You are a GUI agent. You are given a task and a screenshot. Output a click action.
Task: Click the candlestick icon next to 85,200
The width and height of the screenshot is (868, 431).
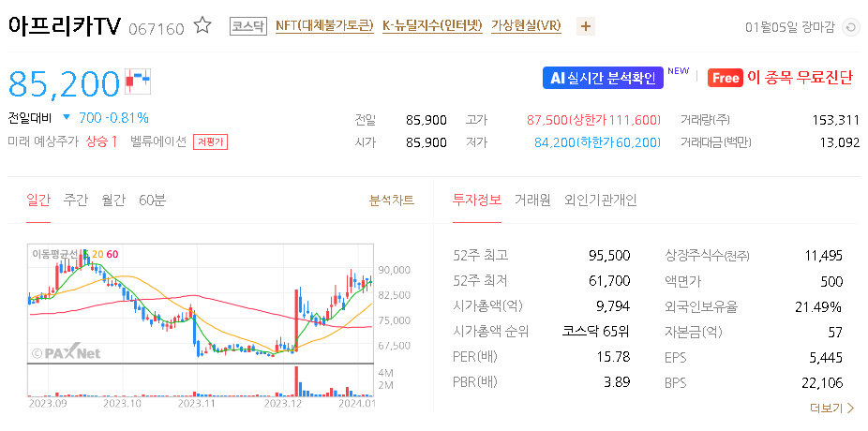coord(137,82)
